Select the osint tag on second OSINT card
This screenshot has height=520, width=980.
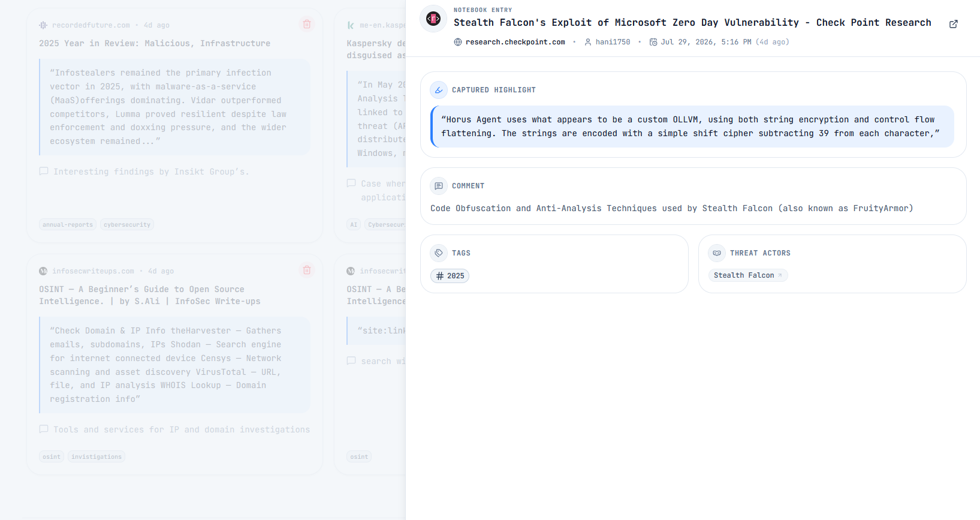(359, 457)
